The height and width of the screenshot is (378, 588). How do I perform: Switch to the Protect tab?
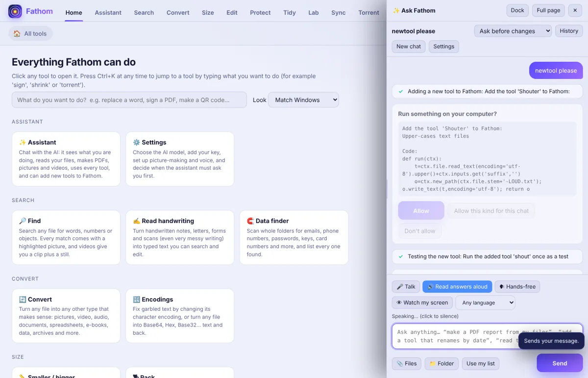click(260, 13)
